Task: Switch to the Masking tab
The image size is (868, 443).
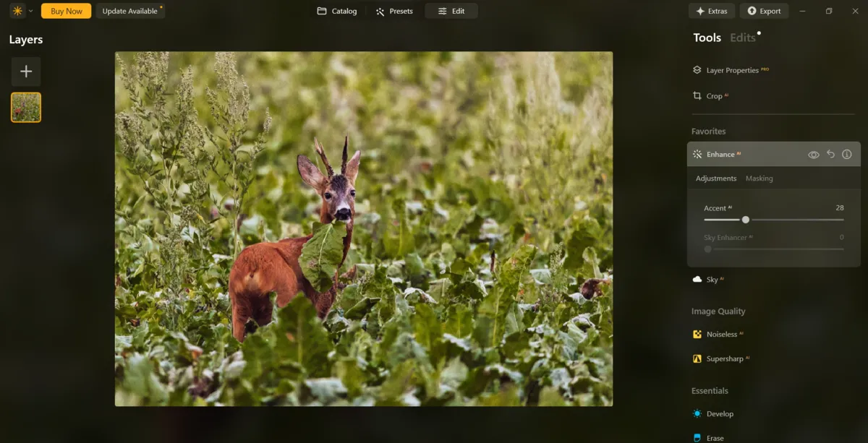Action: coord(759,178)
